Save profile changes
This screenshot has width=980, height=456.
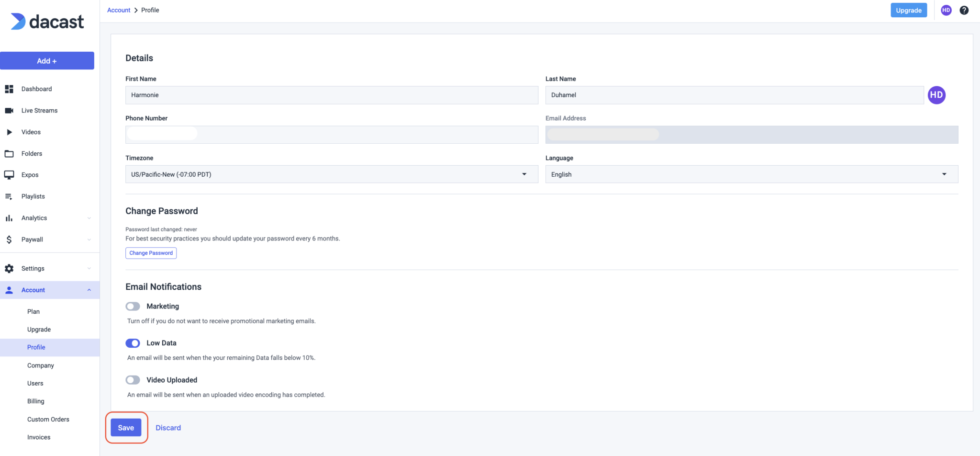click(x=126, y=428)
